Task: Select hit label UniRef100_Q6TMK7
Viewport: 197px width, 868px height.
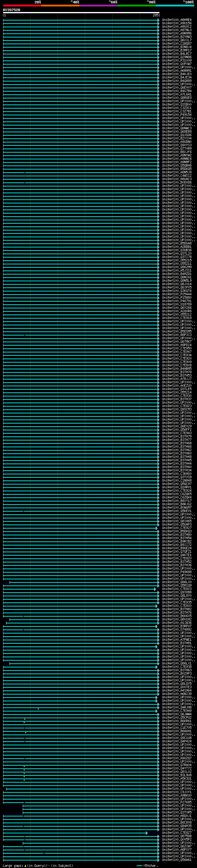Action: pyautogui.click(x=177, y=342)
